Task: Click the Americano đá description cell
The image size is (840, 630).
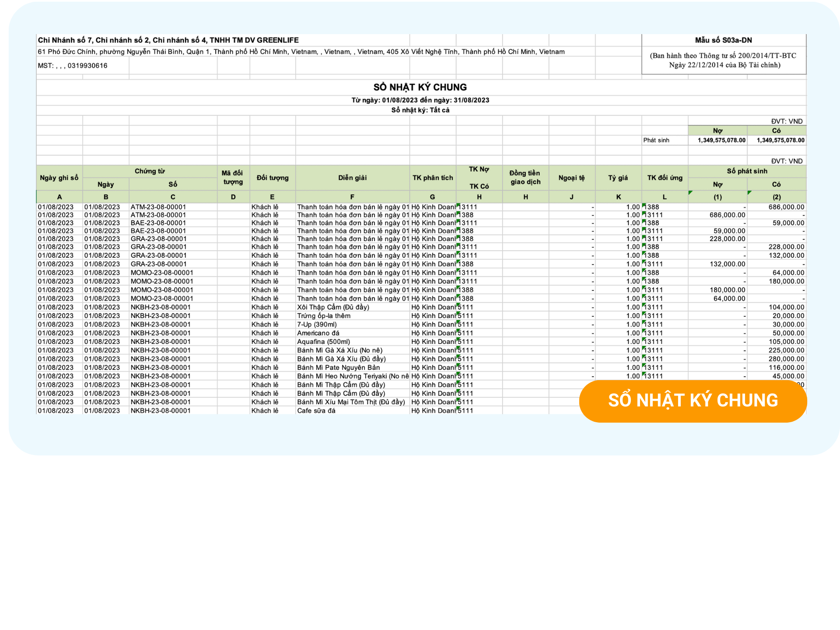Action: click(x=318, y=333)
